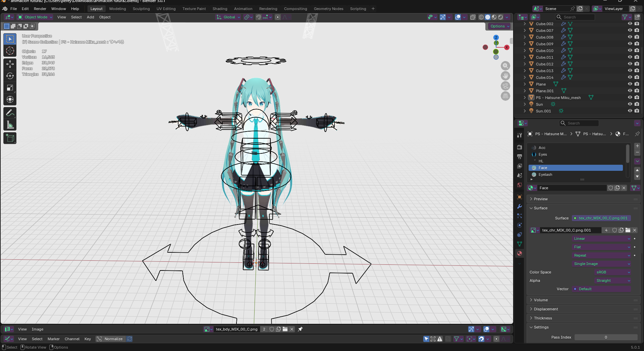Open the Linear interpolation dropdown
Screen dimensions: 644x351
coord(602,239)
